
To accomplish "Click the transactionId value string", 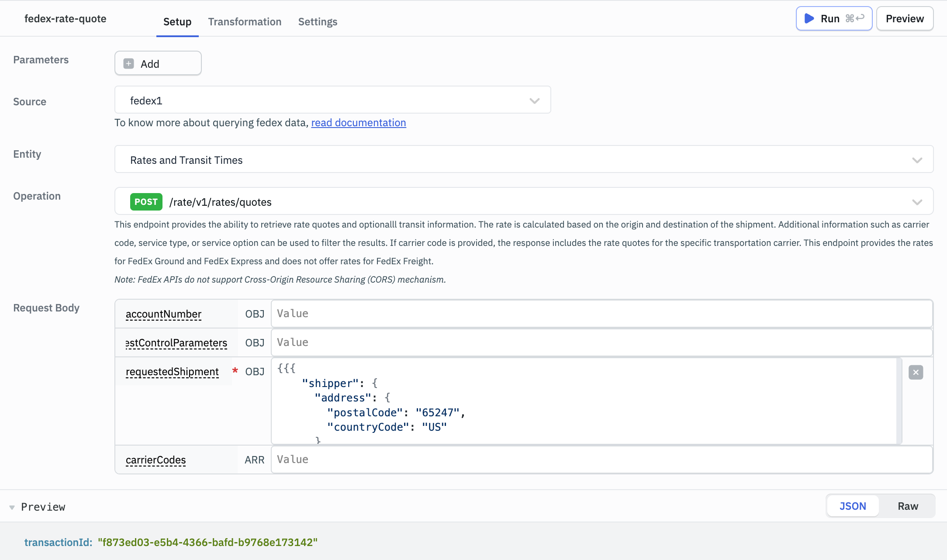I will (x=207, y=542).
